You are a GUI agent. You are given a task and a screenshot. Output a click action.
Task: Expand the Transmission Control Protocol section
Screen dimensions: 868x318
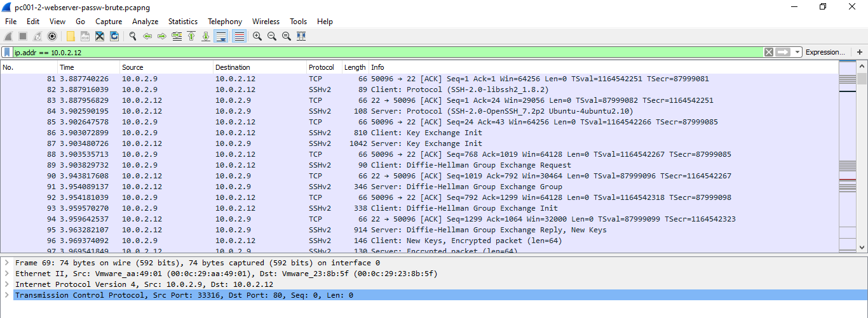6,295
